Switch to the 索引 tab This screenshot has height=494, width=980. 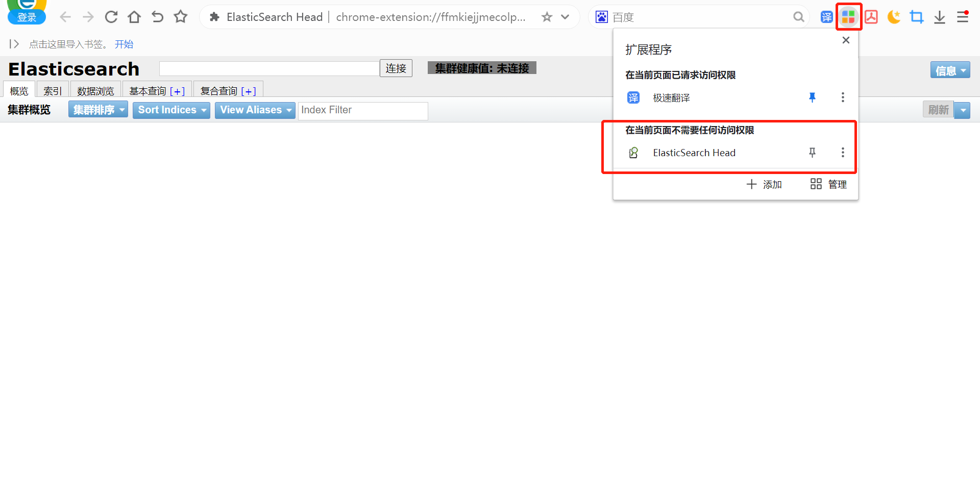coord(53,91)
